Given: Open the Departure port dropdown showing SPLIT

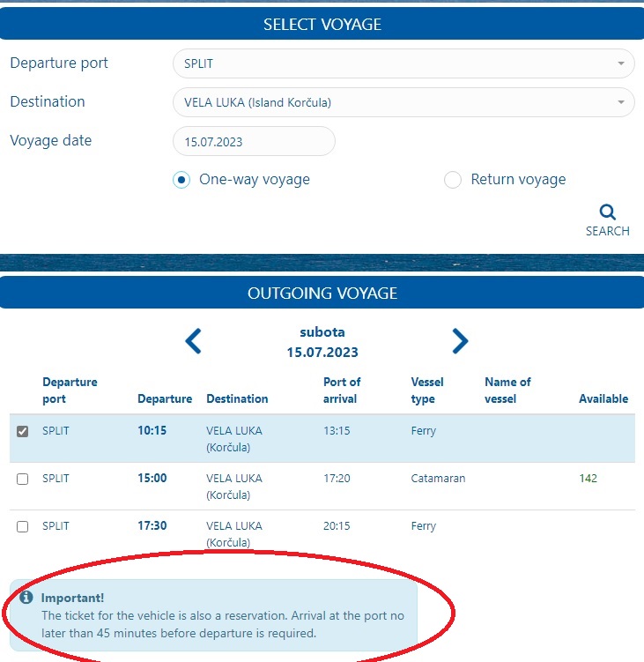Looking at the screenshot, I should [x=403, y=63].
